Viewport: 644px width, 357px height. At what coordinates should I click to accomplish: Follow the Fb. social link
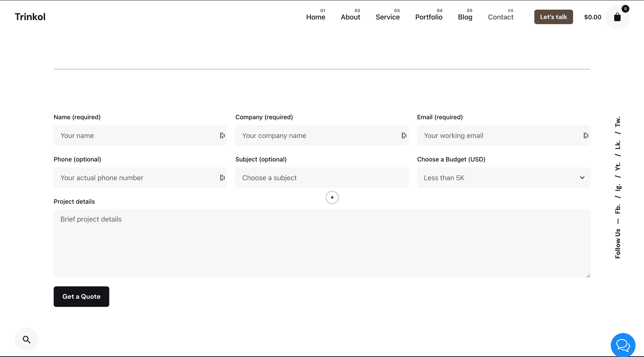pyautogui.click(x=618, y=209)
